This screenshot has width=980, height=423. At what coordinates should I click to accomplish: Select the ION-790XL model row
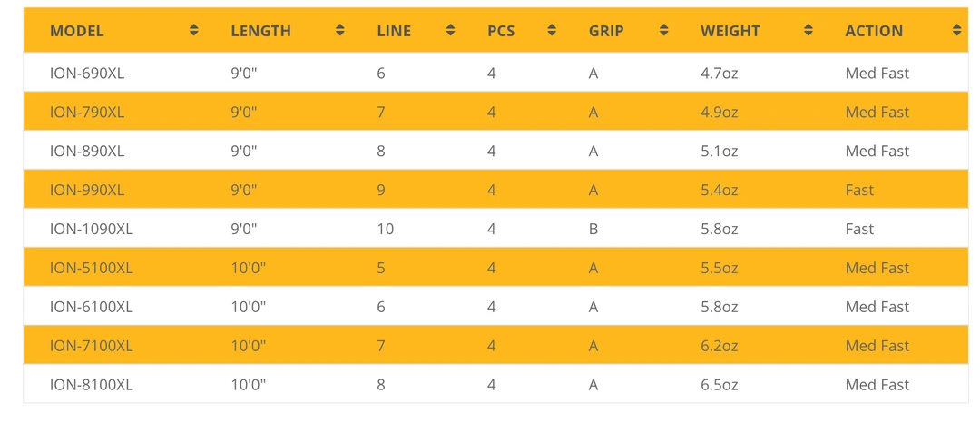tap(87, 113)
